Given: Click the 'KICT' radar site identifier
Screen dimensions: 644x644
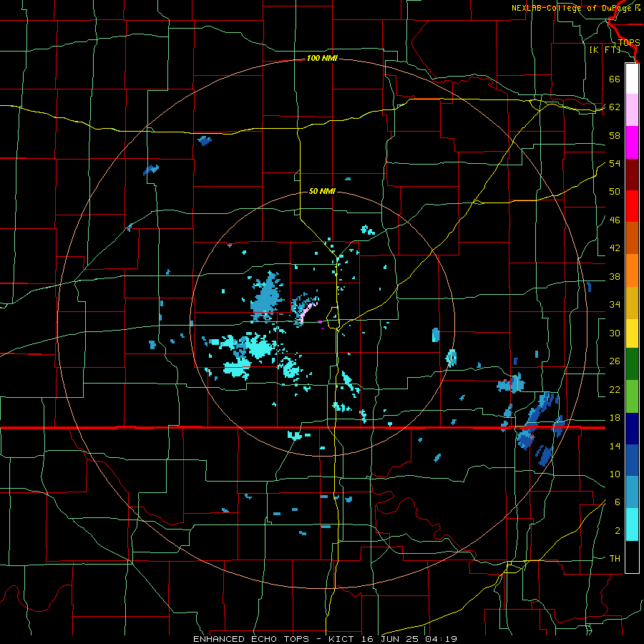Looking at the screenshot, I should (x=341, y=639).
